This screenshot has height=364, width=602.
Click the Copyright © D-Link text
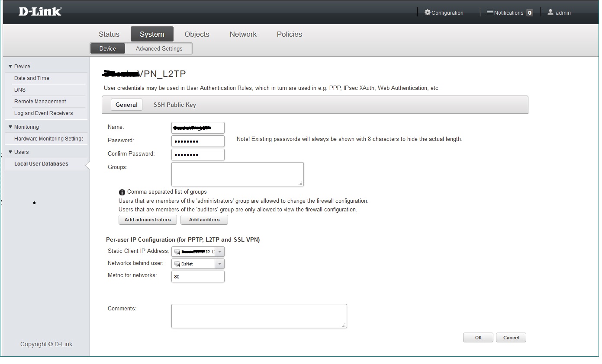tap(46, 344)
